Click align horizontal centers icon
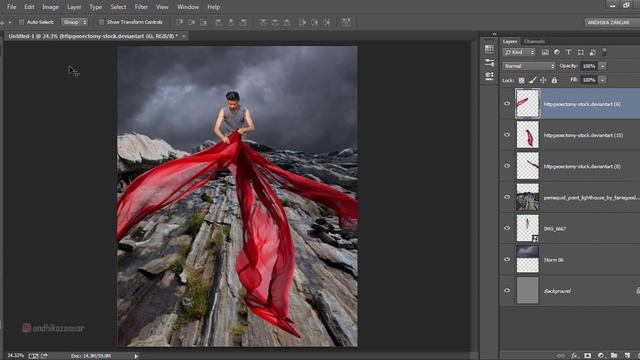This screenshot has height=360, width=640. pos(231,22)
